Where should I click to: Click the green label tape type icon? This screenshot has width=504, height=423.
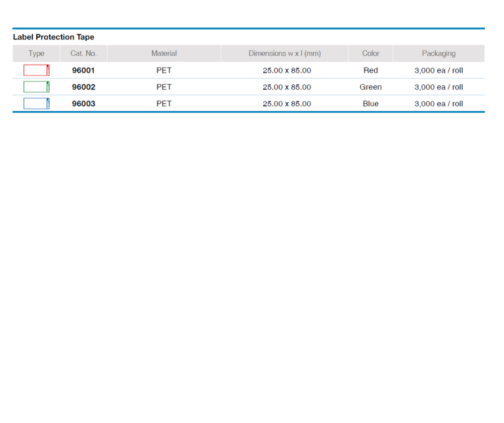pos(36,87)
